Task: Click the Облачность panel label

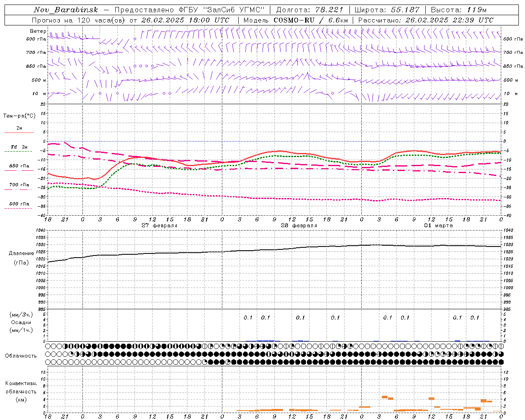Action: point(21,356)
